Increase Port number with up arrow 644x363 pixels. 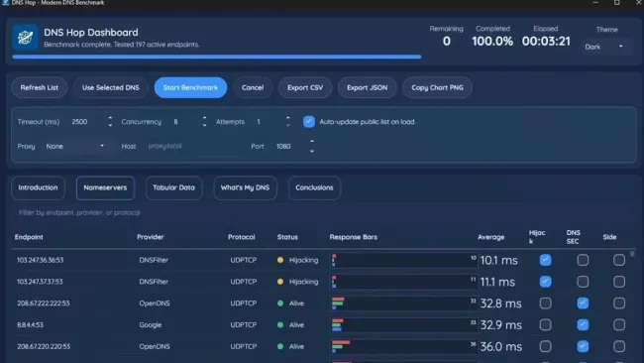pos(312,141)
